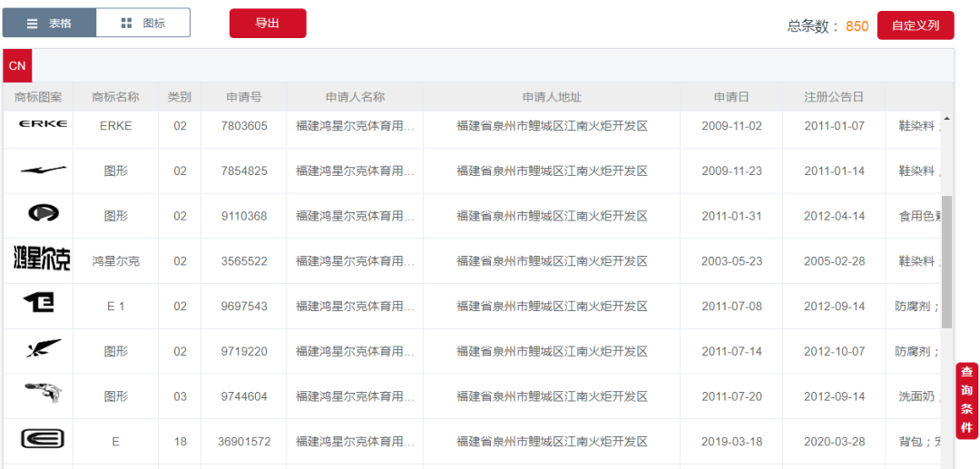
Task: Click trademark name ERKE text cell
Action: (115, 125)
